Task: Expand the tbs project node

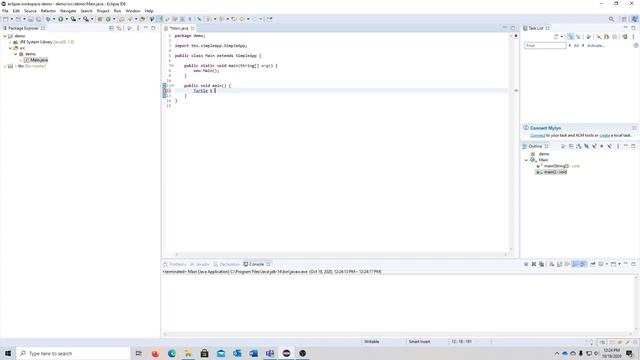Action: click(x=5, y=66)
